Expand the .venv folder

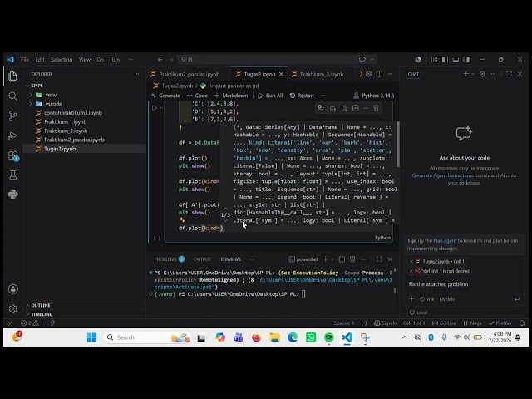31,95
